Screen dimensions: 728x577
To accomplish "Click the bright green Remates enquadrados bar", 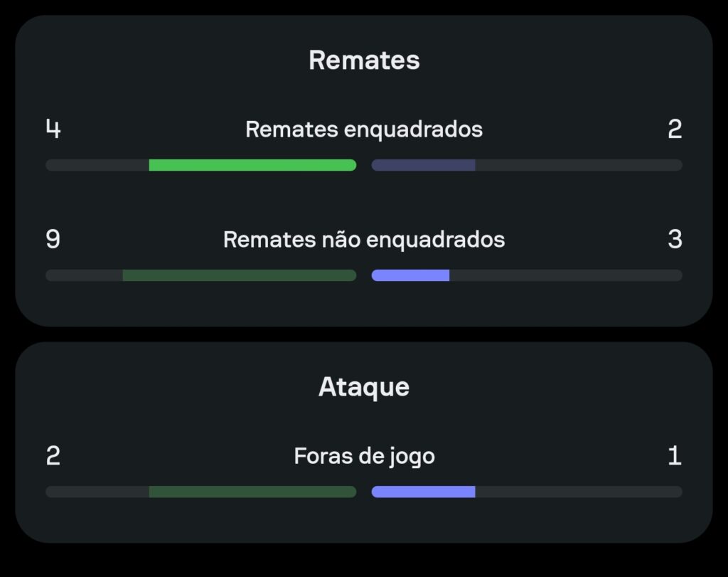I will pyautogui.click(x=252, y=165).
